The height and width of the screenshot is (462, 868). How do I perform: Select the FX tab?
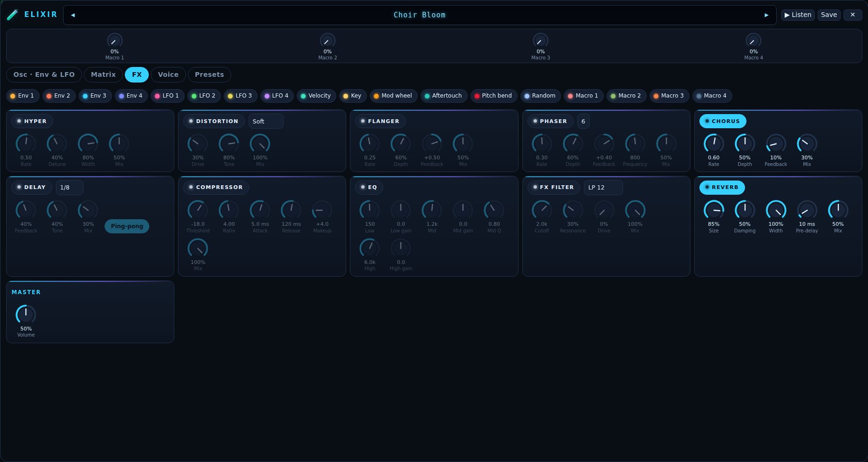coord(137,74)
